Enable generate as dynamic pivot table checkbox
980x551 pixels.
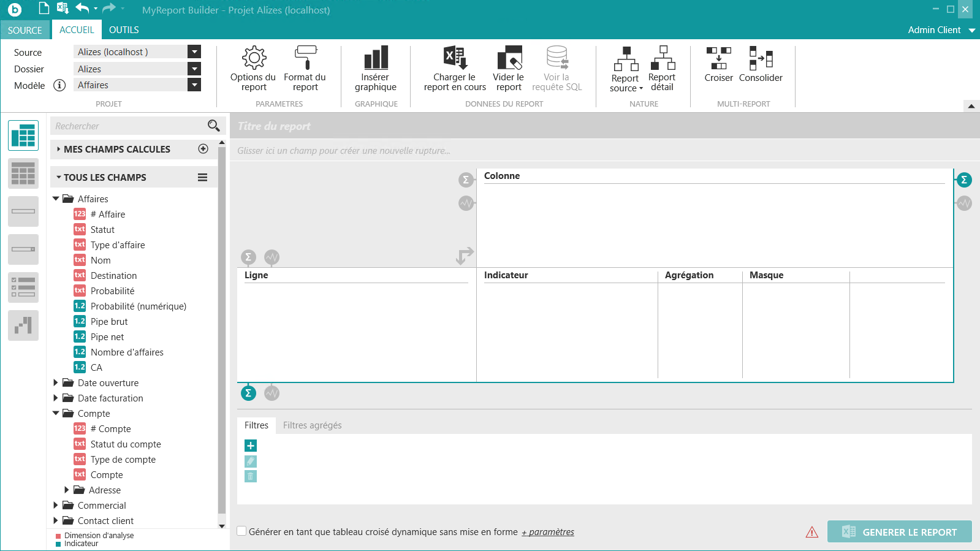(x=242, y=531)
